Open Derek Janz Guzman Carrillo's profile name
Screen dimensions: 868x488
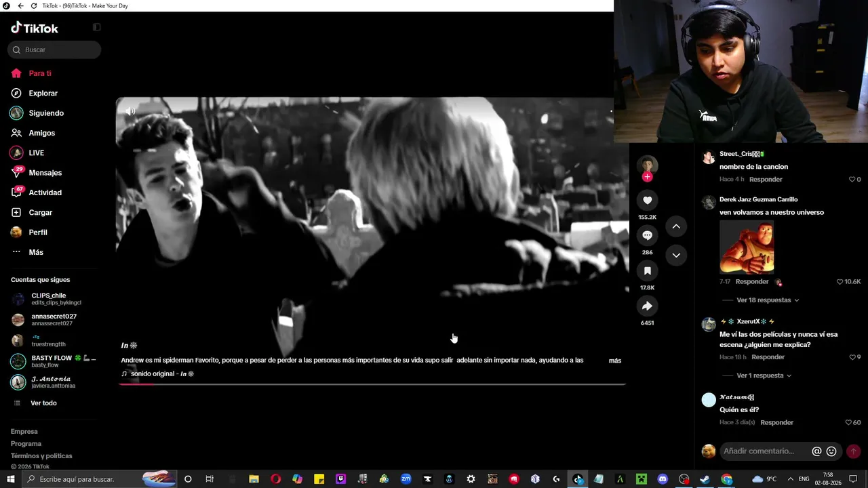tap(758, 200)
